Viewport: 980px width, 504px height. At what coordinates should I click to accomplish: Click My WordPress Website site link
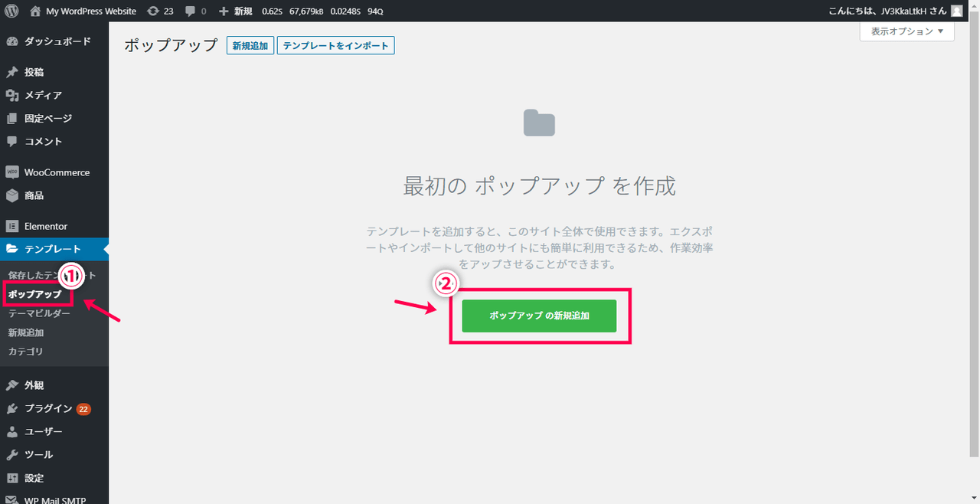click(91, 11)
